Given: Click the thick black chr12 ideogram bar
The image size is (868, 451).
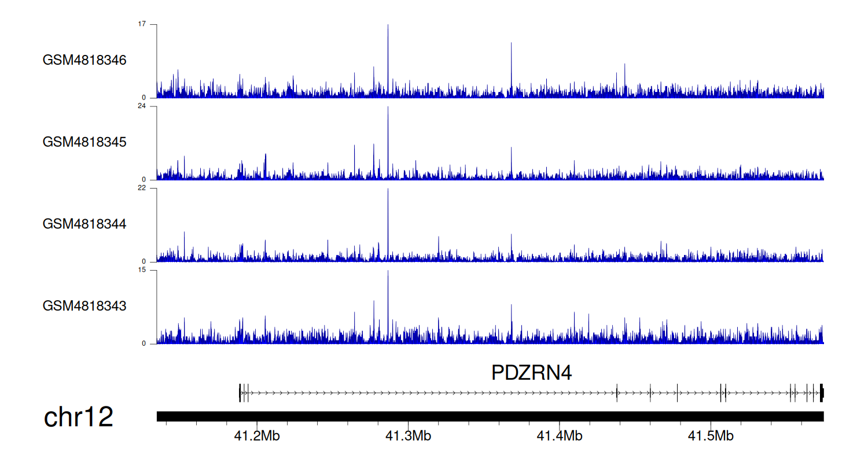Looking at the screenshot, I should tap(490, 416).
